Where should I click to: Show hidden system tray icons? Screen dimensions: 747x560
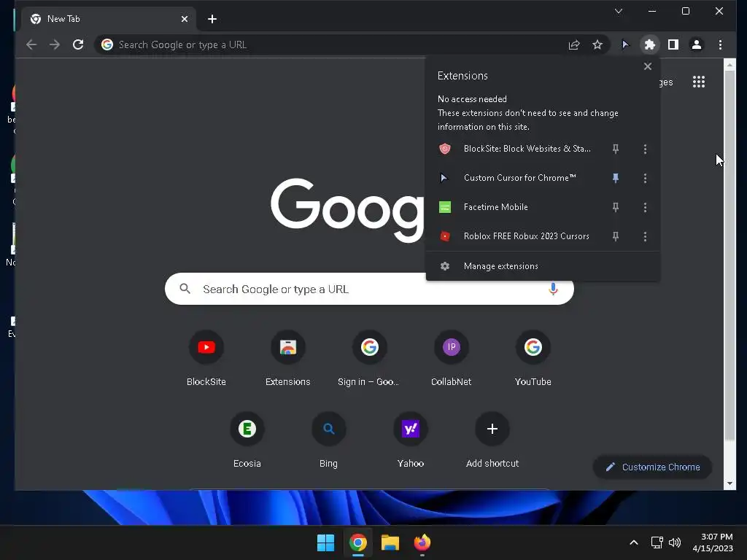pyautogui.click(x=634, y=542)
